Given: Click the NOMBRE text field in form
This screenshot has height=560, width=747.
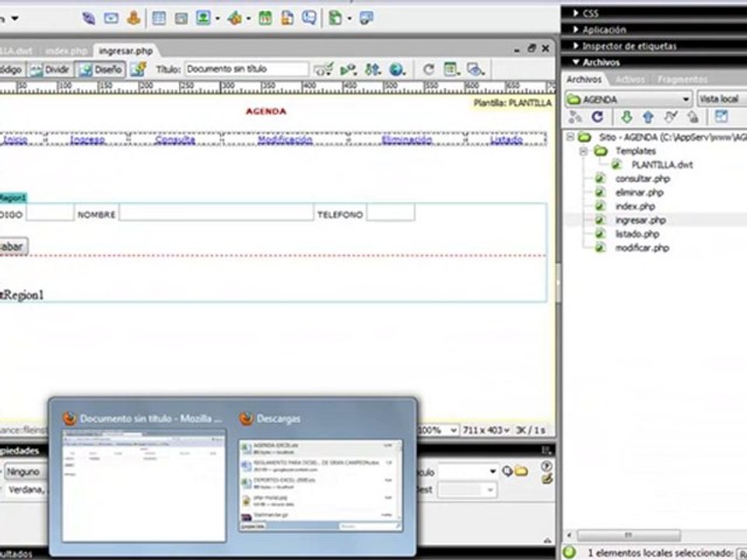Looking at the screenshot, I should [x=216, y=212].
